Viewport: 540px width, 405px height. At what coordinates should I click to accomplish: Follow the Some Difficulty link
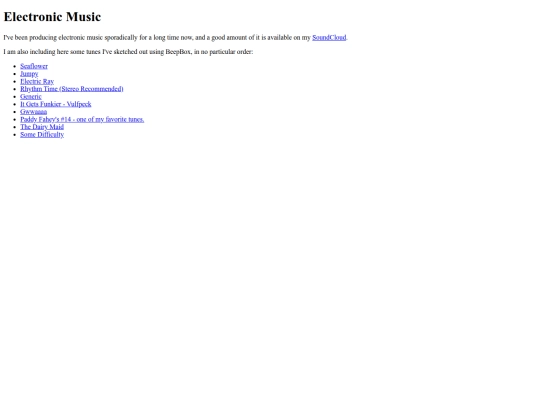42,134
